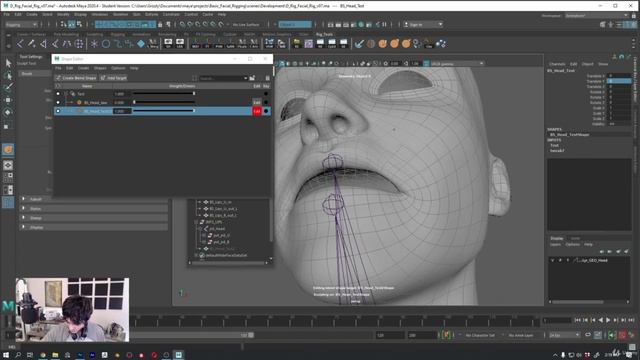Image resolution: width=640 pixels, height=360 pixels.
Task: Click the first joint tool shelf icon
Action: (x=20, y=43)
